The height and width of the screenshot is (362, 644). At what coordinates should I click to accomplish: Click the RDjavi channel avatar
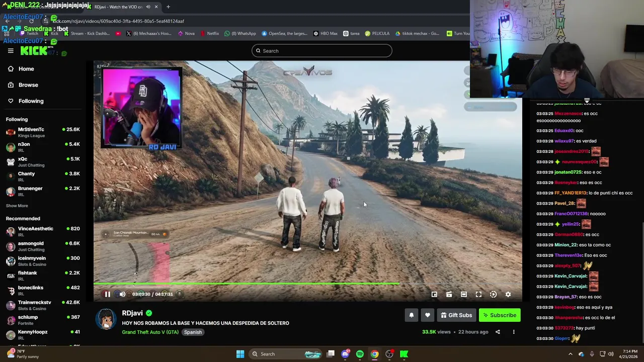point(106,319)
